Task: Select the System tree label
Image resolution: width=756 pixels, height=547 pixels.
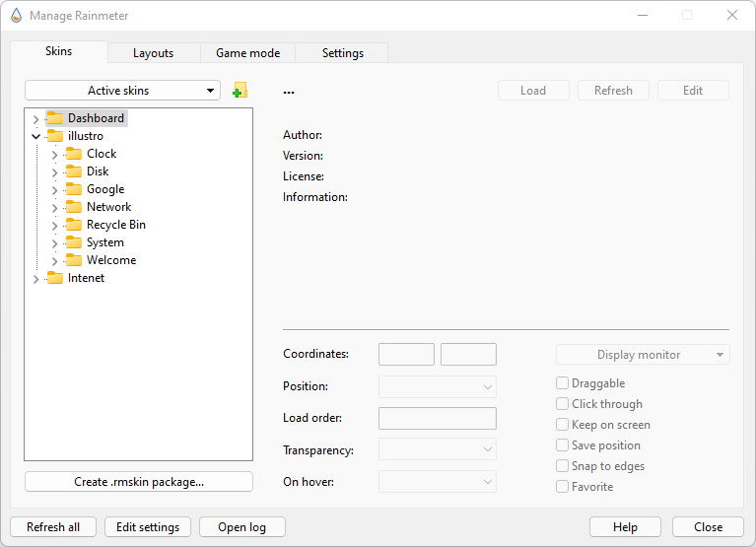Action: click(x=105, y=242)
